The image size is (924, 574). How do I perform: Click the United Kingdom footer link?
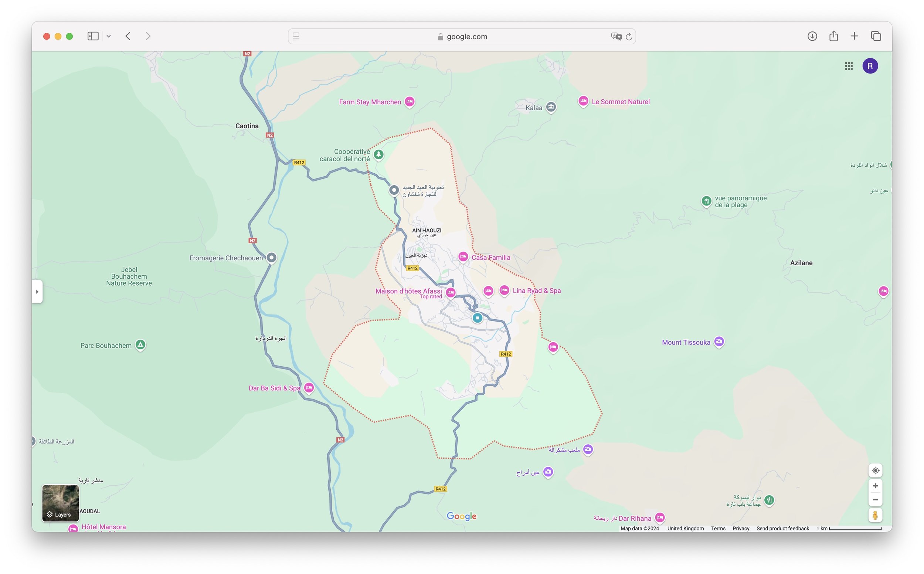(x=685, y=529)
